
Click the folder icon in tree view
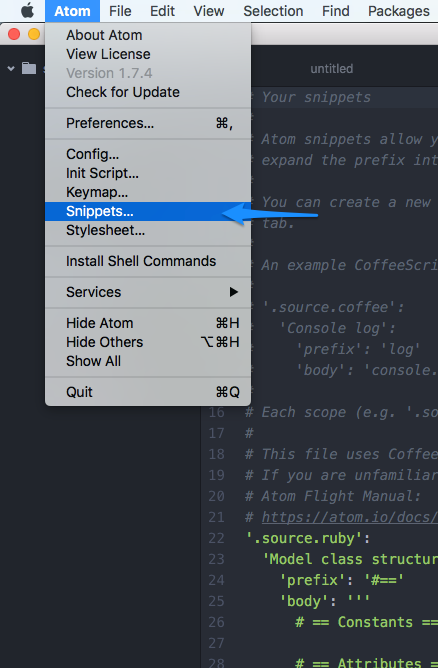(29, 68)
